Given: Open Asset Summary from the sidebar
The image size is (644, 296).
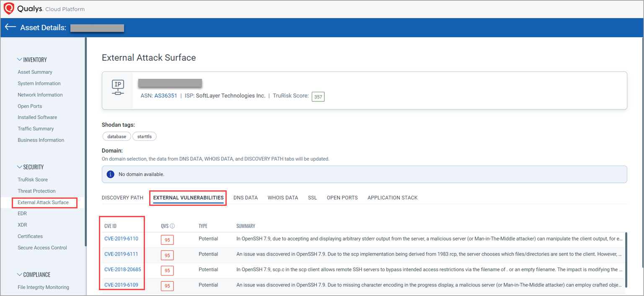Looking at the screenshot, I should click(35, 72).
